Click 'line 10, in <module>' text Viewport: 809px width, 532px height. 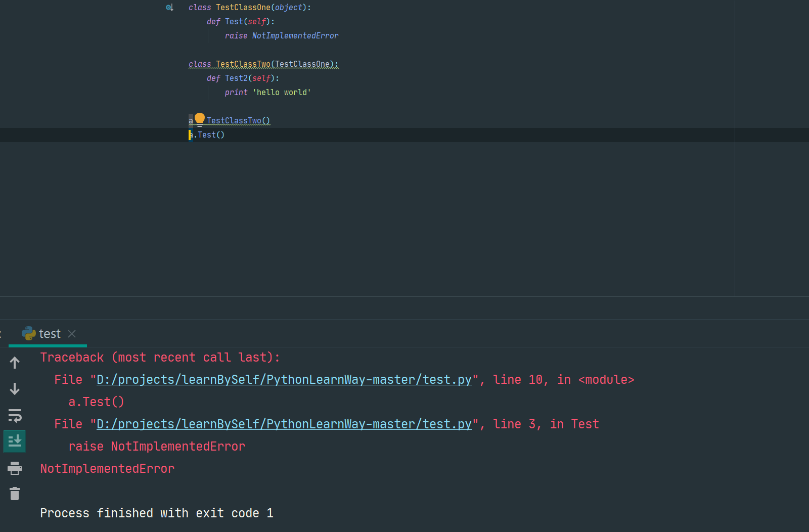[x=564, y=380]
